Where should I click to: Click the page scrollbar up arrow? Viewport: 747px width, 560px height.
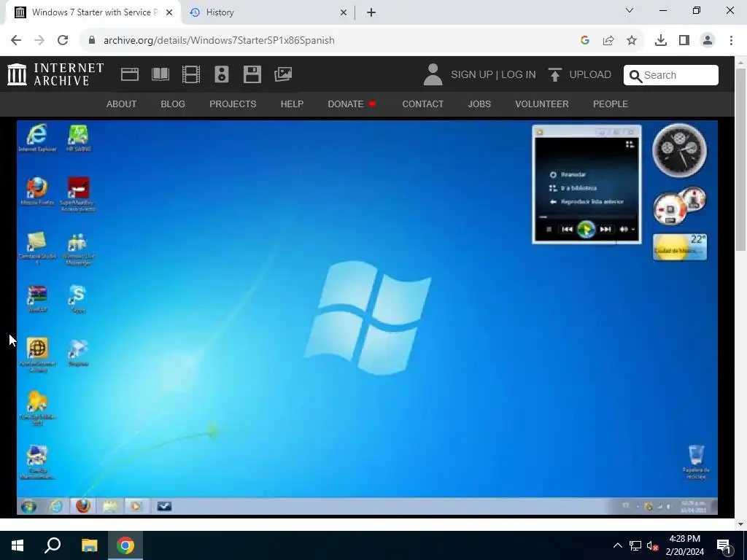tap(741, 63)
